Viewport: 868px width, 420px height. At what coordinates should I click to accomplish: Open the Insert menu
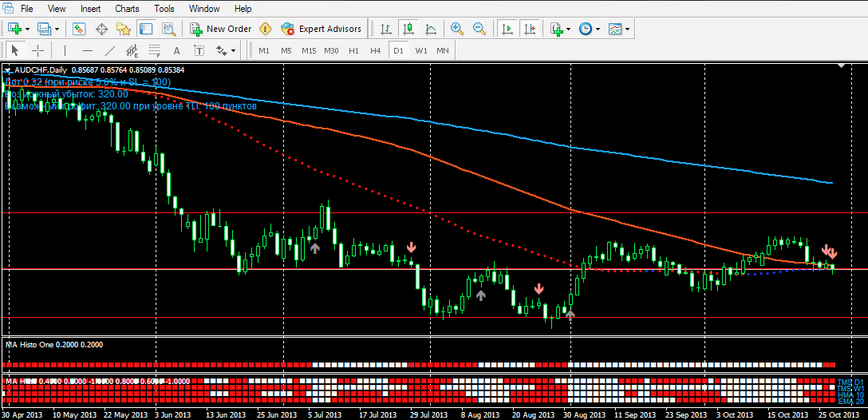pos(90,9)
